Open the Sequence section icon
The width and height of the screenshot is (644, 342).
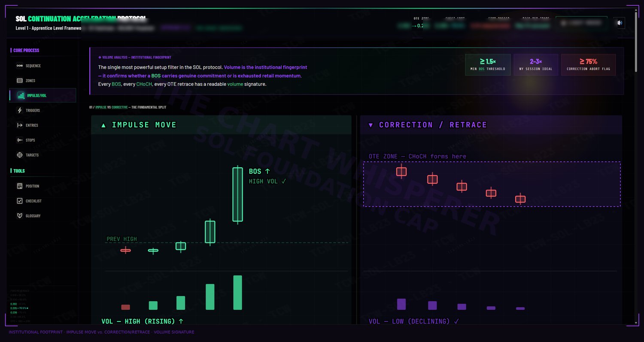click(20, 66)
